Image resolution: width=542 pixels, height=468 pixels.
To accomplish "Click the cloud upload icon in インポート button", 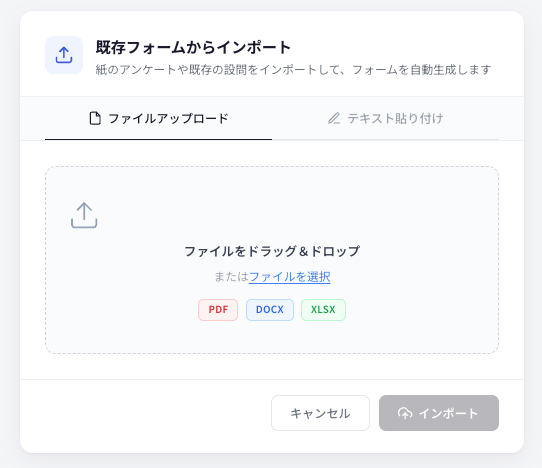I will tap(405, 413).
